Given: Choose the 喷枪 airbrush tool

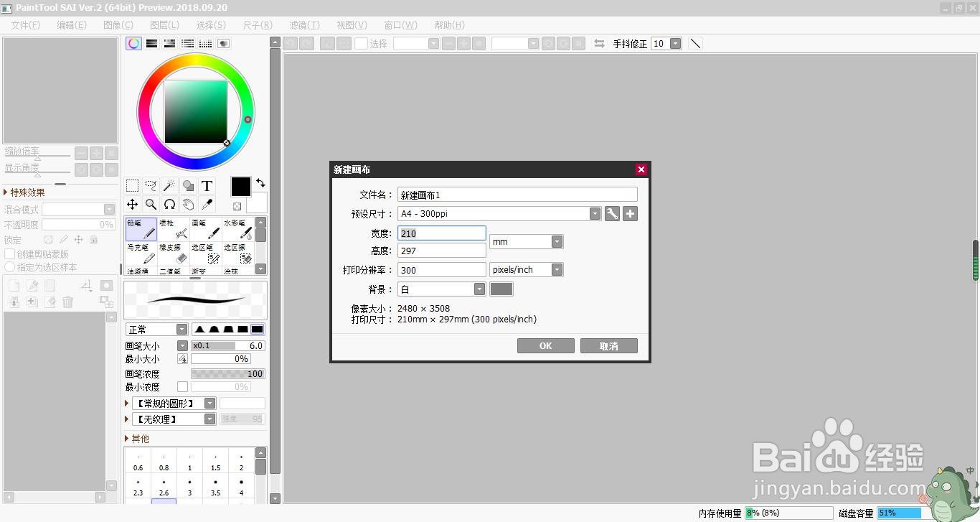Looking at the screenshot, I should [174, 229].
